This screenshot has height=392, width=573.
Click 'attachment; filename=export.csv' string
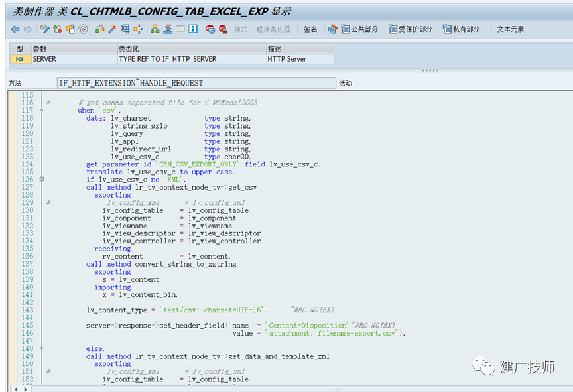tap(332, 333)
